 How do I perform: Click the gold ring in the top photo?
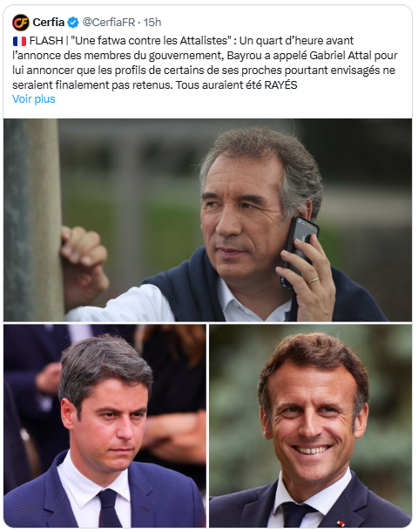click(x=313, y=280)
